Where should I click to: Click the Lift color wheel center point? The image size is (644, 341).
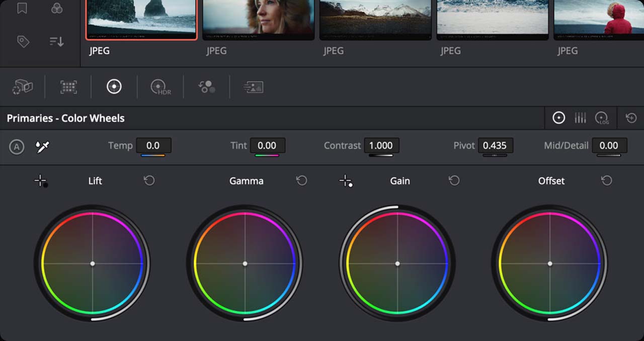tap(93, 263)
